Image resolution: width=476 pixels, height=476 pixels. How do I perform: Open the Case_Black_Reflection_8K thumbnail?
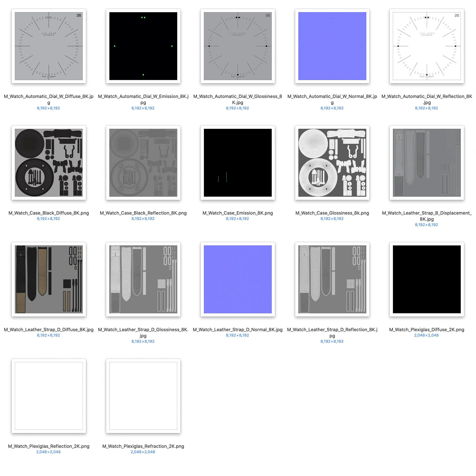tap(143, 163)
